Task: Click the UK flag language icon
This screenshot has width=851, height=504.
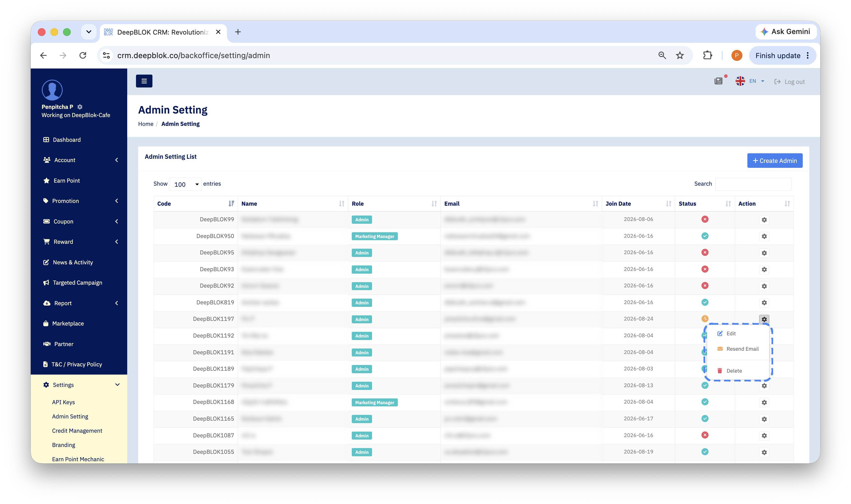Action: pyautogui.click(x=740, y=81)
